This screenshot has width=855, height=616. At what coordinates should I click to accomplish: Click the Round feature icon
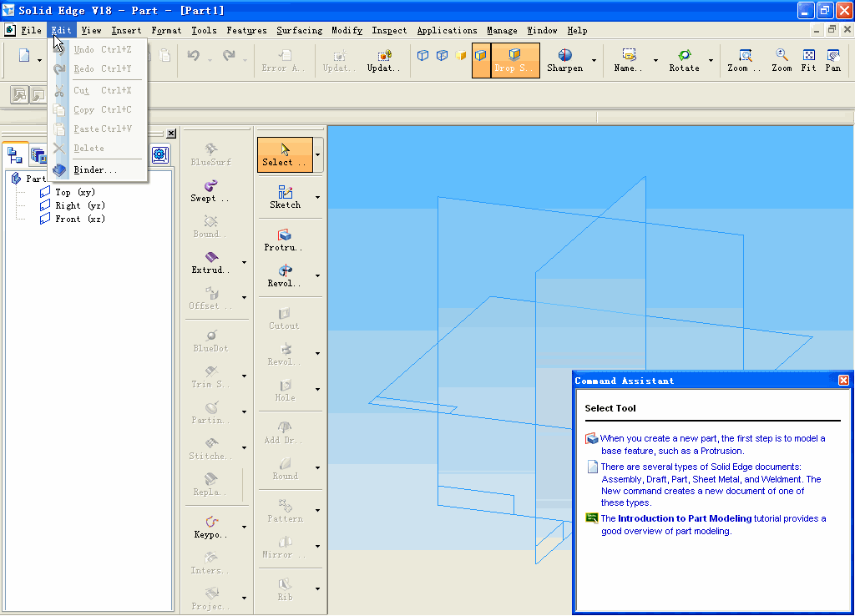coord(286,464)
